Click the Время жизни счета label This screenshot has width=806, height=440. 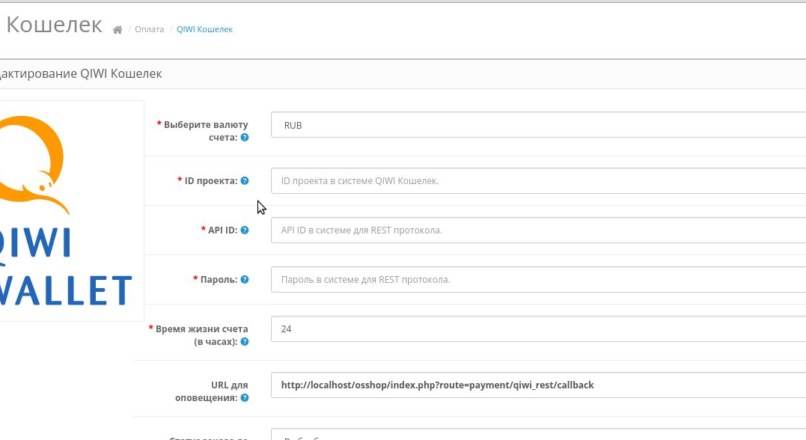coord(202,335)
